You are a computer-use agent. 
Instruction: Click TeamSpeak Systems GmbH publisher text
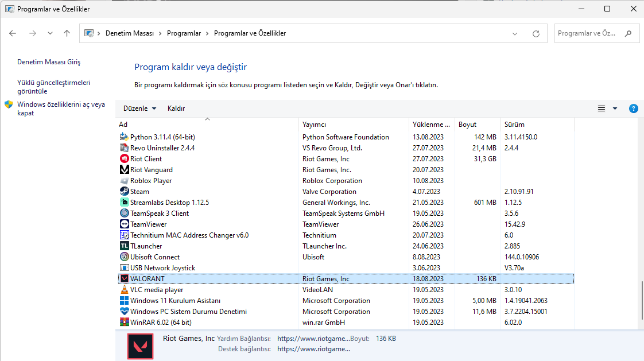click(x=343, y=214)
